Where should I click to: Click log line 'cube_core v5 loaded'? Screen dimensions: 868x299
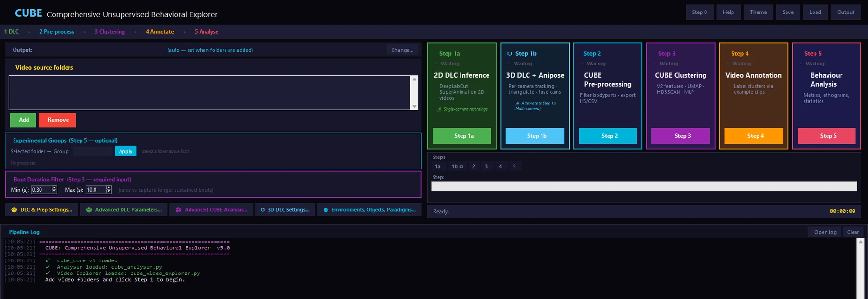(x=87, y=260)
